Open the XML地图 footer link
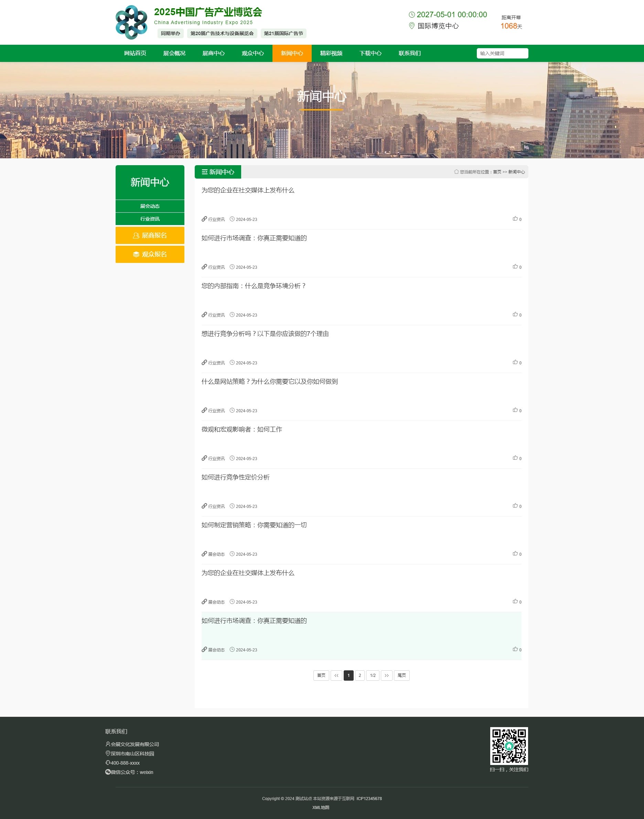 [x=321, y=807]
